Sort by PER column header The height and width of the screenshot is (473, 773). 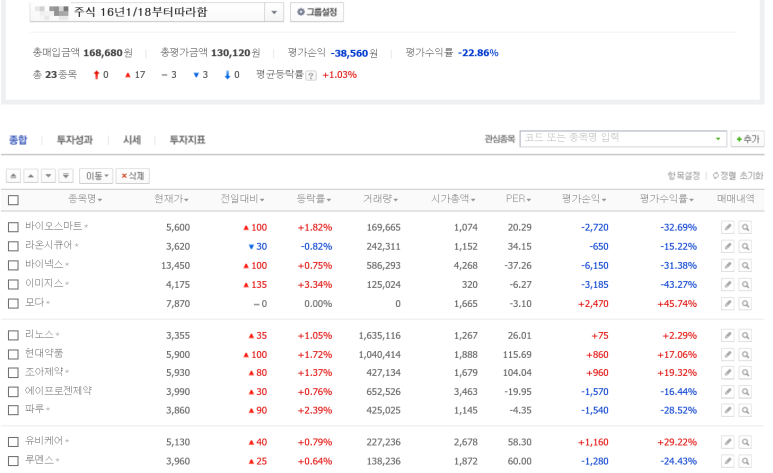point(518,199)
